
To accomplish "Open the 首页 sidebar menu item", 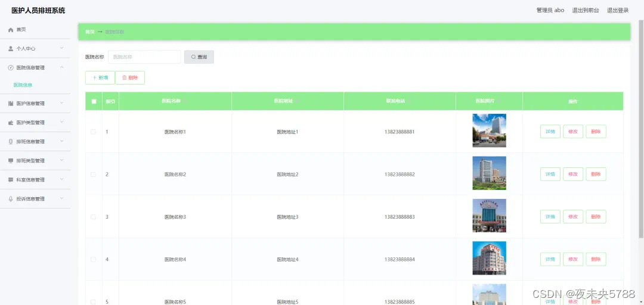I will pos(35,30).
